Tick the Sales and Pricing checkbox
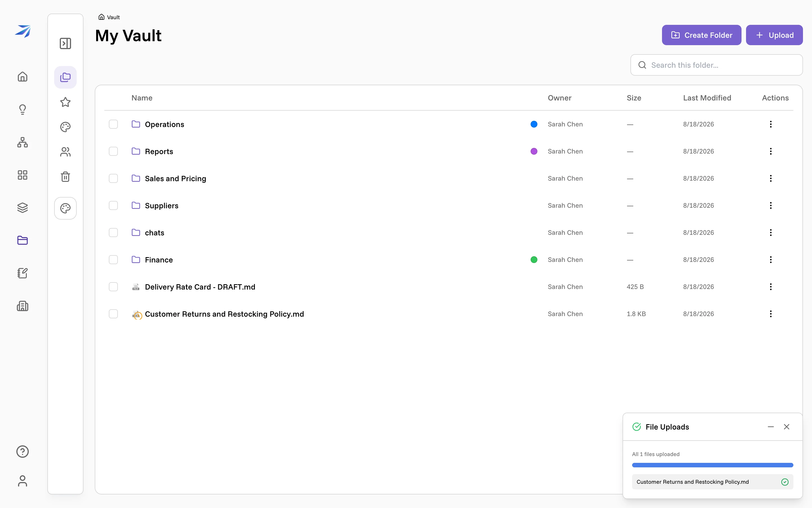The image size is (812, 508). click(x=113, y=178)
